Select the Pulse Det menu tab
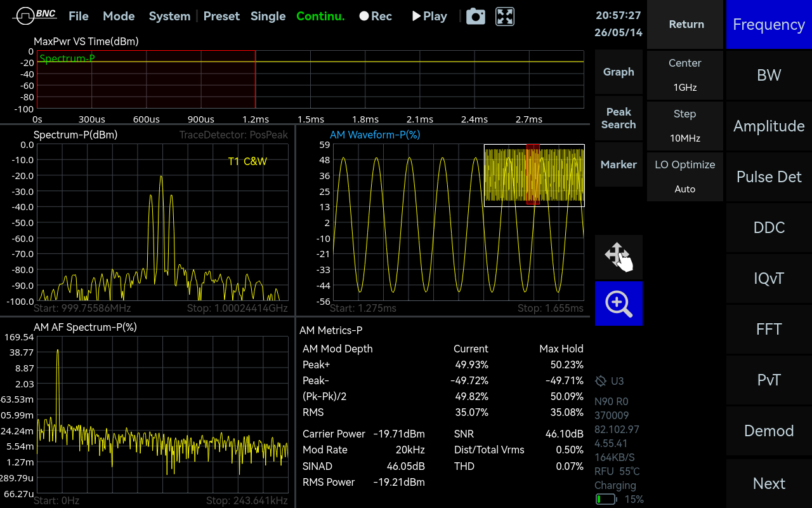The width and height of the screenshot is (812, 508). (x=769, y=177)
